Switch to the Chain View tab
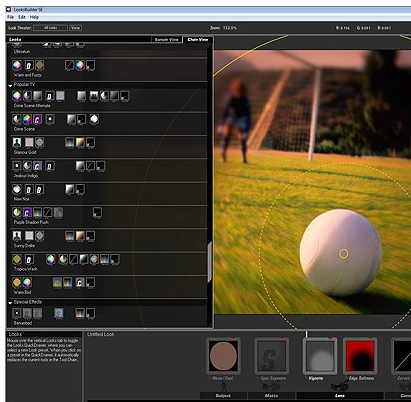Screen dimensions: 411x402 [198, 39]
